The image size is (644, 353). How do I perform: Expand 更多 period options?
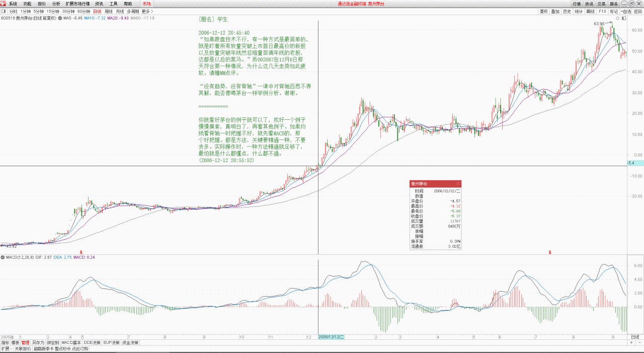tap(146, 11)
